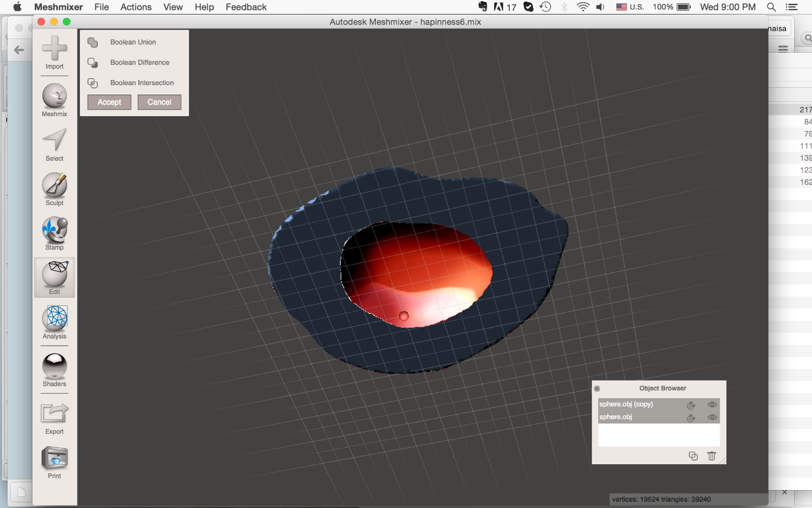The image size is (812, 508).
Task: Open the U.S. input source menu
Action: (x=630, y=7)
